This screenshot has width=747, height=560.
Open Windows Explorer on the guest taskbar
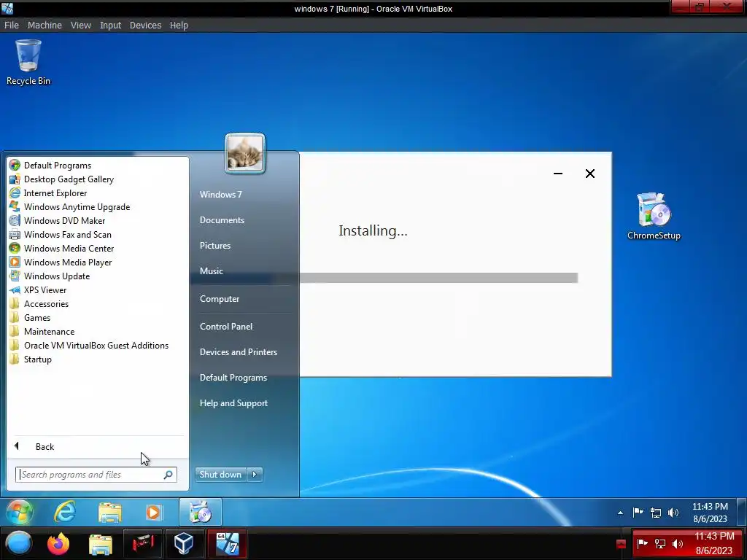[x=110, y=513]
